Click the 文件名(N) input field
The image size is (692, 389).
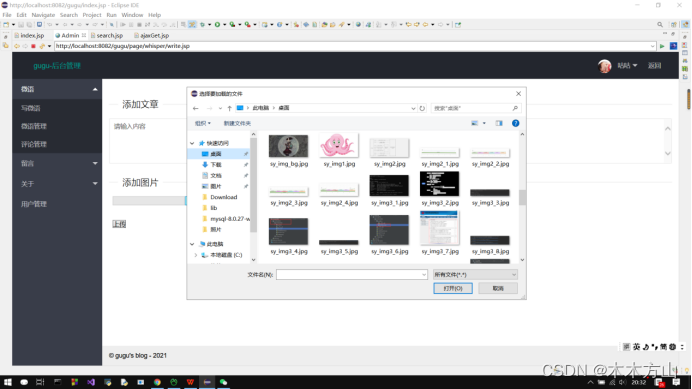(352, 275)
